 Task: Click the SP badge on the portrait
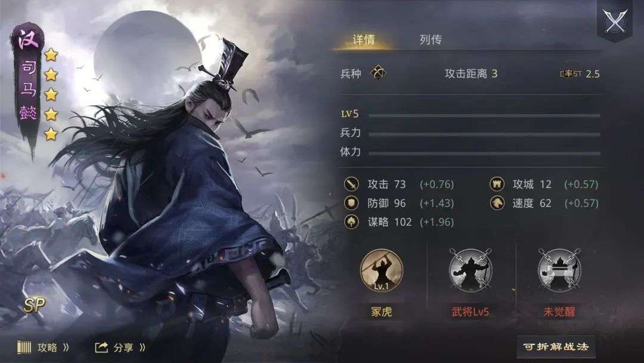pos(33,304)
